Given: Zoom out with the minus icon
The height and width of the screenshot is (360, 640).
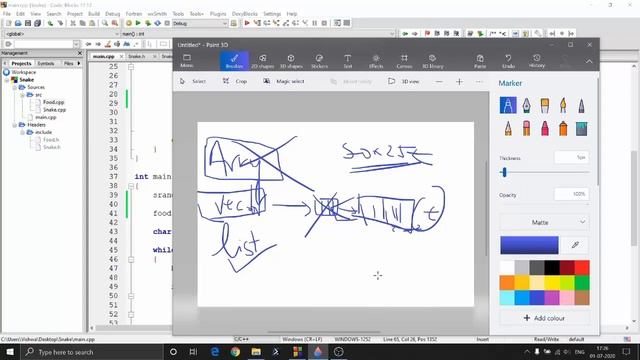Looking at the screenshot, I should tap(439, 82).
